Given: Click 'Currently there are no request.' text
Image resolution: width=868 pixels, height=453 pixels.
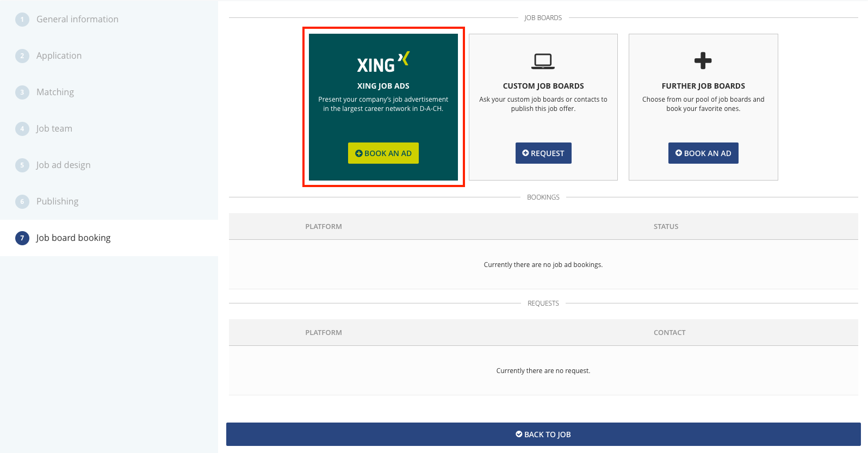Looking at the screenshot, I should (543, 371).
